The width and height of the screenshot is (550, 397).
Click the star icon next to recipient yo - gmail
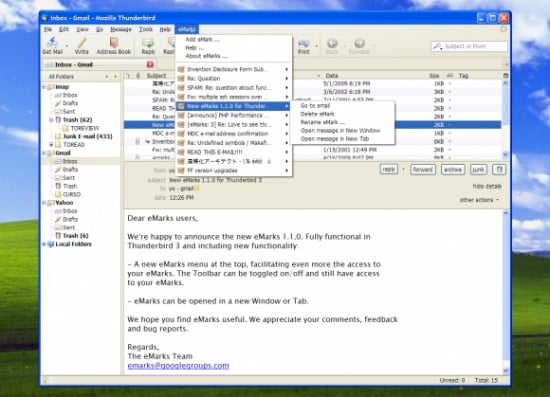coord(197,188)
